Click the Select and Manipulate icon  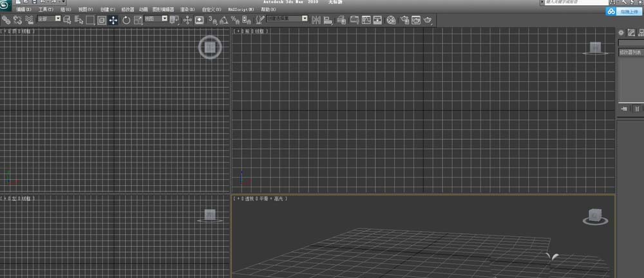click(x=187, y=20)
